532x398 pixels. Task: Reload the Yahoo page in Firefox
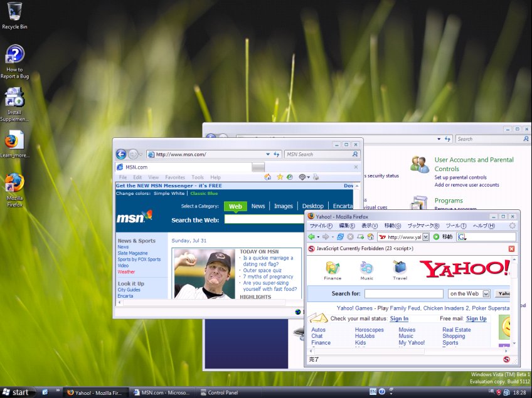pos(340,237)
